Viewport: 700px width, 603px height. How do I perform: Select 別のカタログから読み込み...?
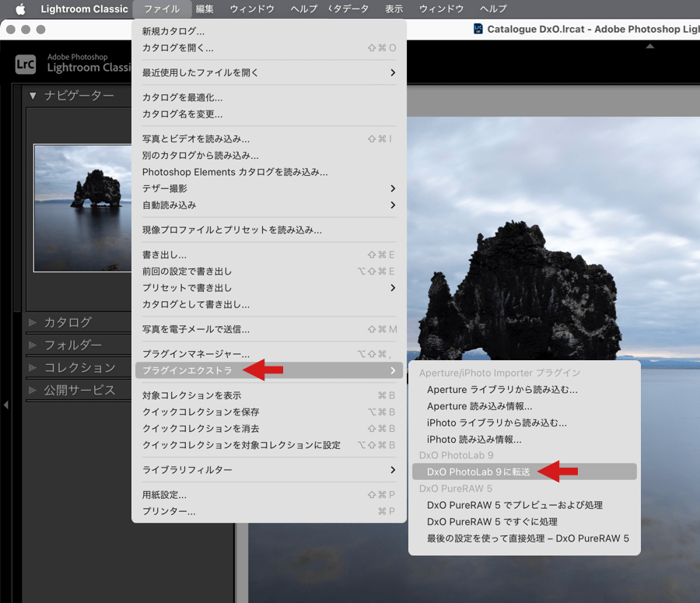point(269,156)
